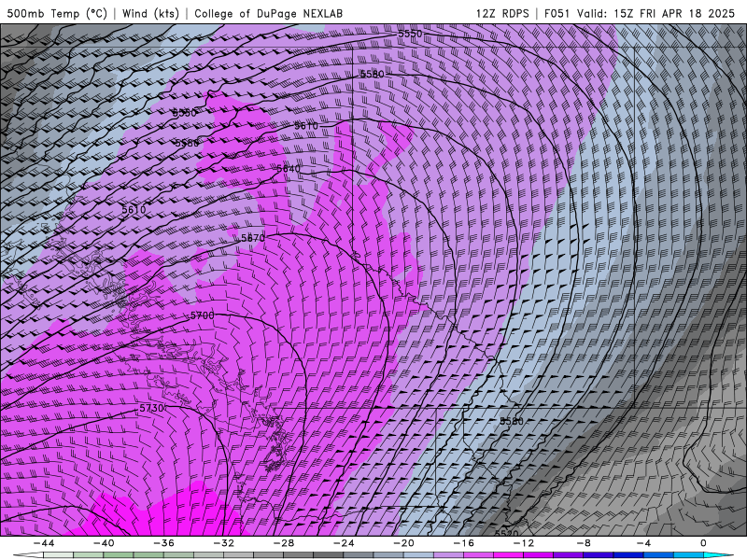Click the -36 colorbar tick label
Image resolution: width=747 pixels, height=560 pixels.
coord(163,543)
